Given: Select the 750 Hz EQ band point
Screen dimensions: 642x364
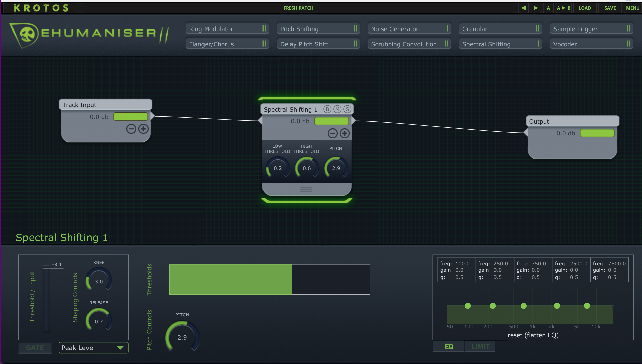Looking at the screenshot, I should 524,306.
